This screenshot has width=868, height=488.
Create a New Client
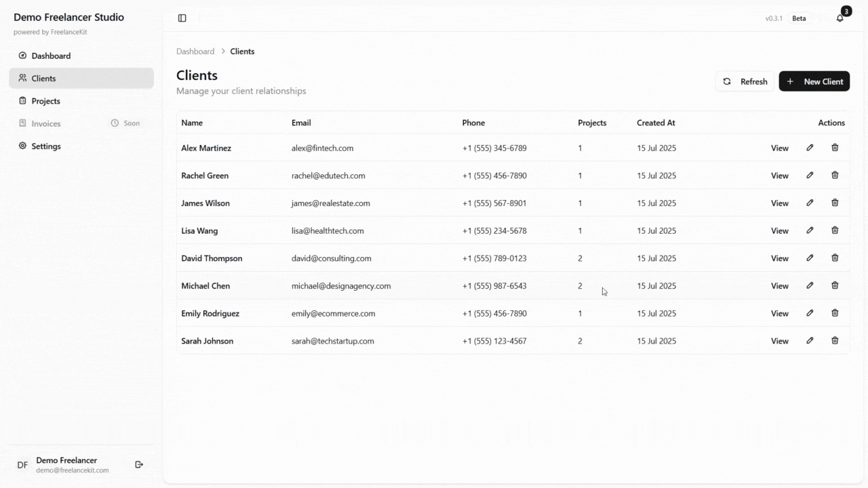[814, 81]
